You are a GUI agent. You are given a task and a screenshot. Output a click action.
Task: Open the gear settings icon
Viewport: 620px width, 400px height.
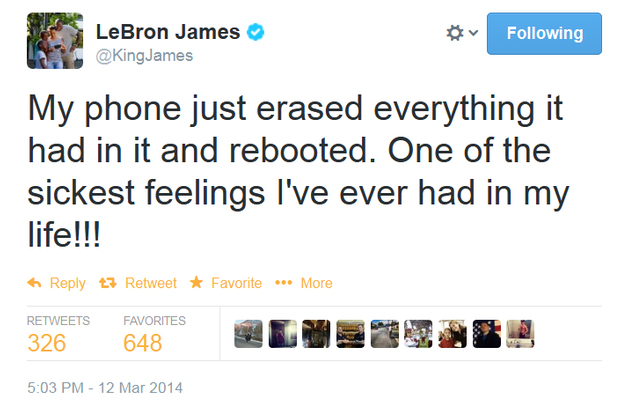pyautogui.click(x=455, y=33)
